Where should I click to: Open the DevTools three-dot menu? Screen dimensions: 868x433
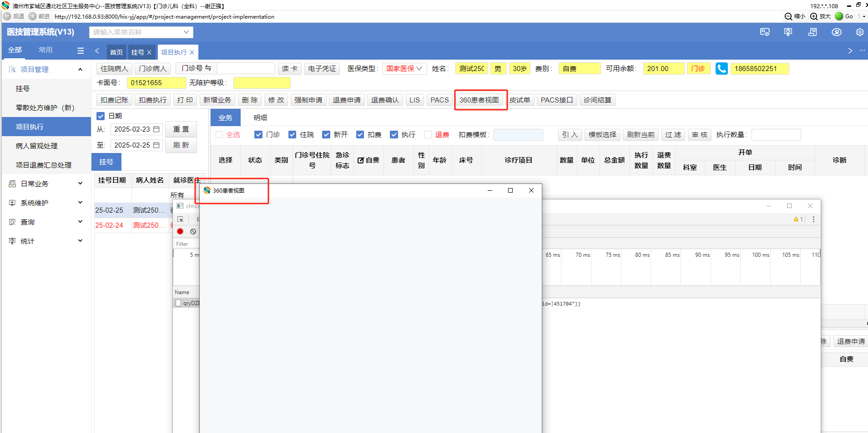tap(813, 219)
